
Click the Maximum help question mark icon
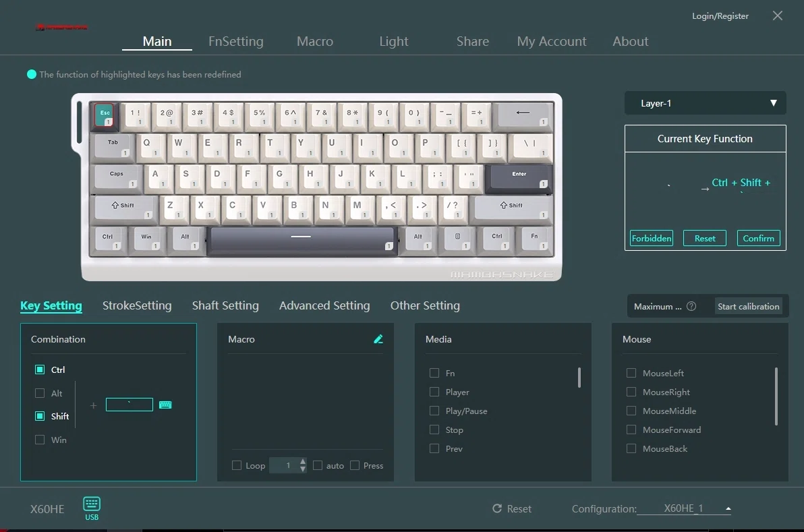tap(691, 306)
